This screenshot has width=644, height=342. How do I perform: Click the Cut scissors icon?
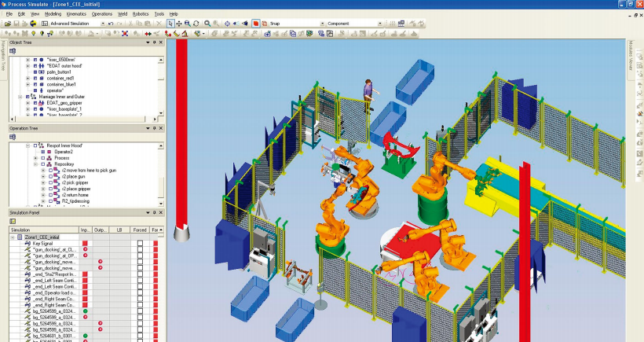pyautogui.click(x=130, y=24)
